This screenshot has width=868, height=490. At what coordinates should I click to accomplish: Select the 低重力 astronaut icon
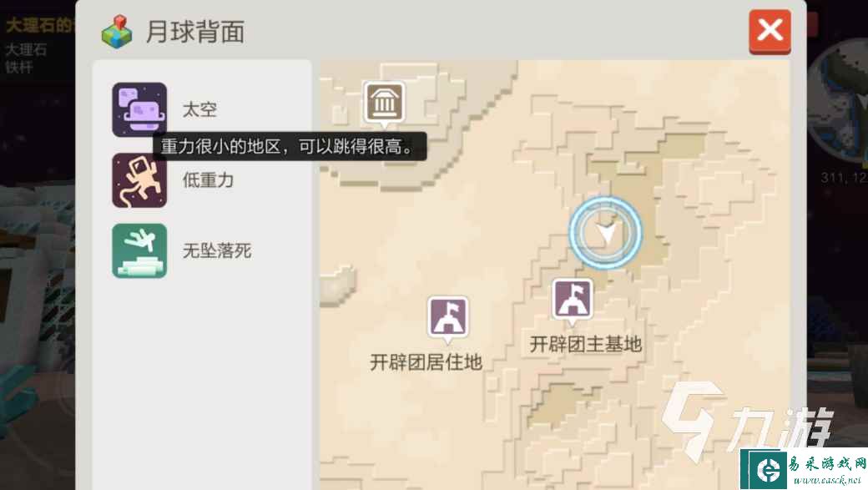pos(139,180)
